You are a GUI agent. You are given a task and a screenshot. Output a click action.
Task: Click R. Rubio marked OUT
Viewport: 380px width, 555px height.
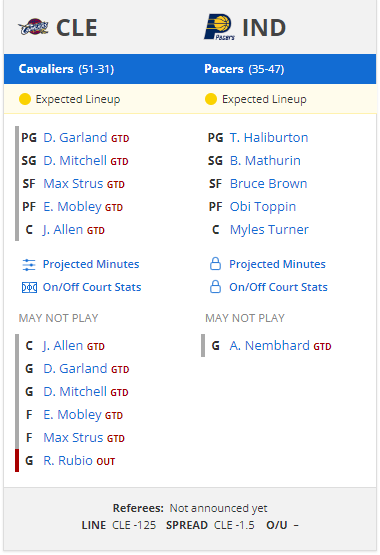[68, 460]
